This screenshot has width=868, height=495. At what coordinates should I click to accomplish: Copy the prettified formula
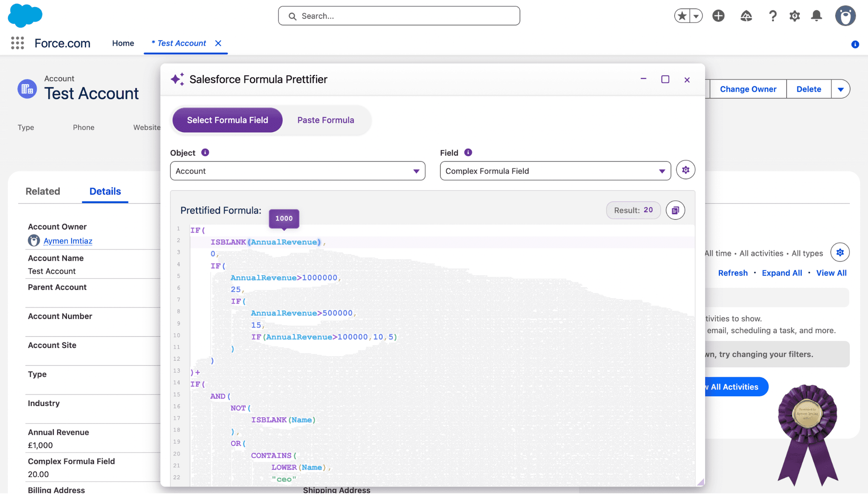coord(676,210)
